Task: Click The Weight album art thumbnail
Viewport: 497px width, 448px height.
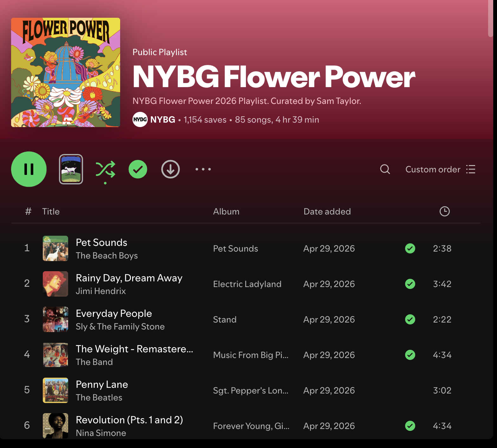Action: (55, 355)
